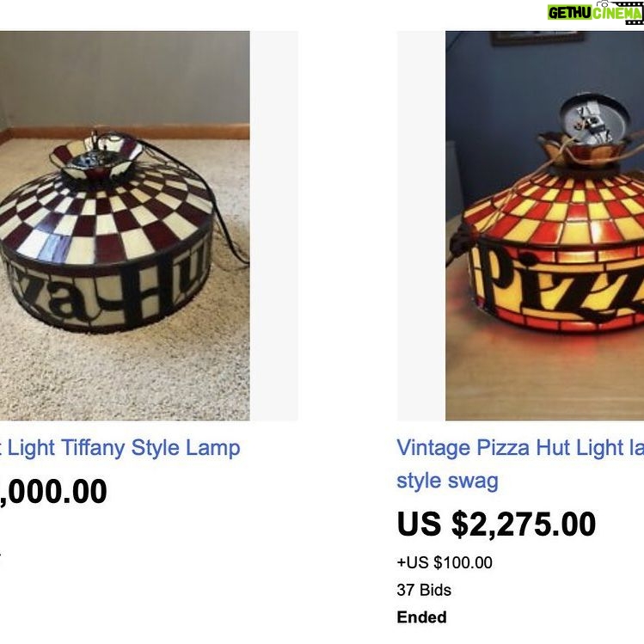This screenshot has width=644, height=644.
Task: Select the US $2,275.00 price
Action: click(496, 524)
